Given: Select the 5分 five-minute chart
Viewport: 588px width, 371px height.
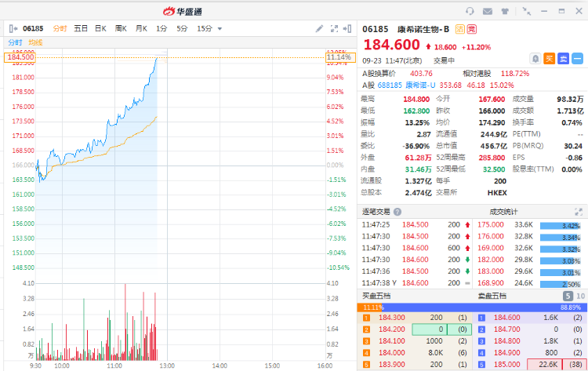Looking at the screenshot, I should [182, 28].
